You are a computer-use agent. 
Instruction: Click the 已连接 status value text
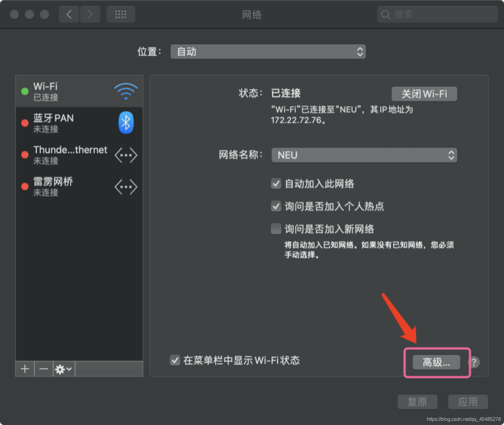tap(286, 93)
